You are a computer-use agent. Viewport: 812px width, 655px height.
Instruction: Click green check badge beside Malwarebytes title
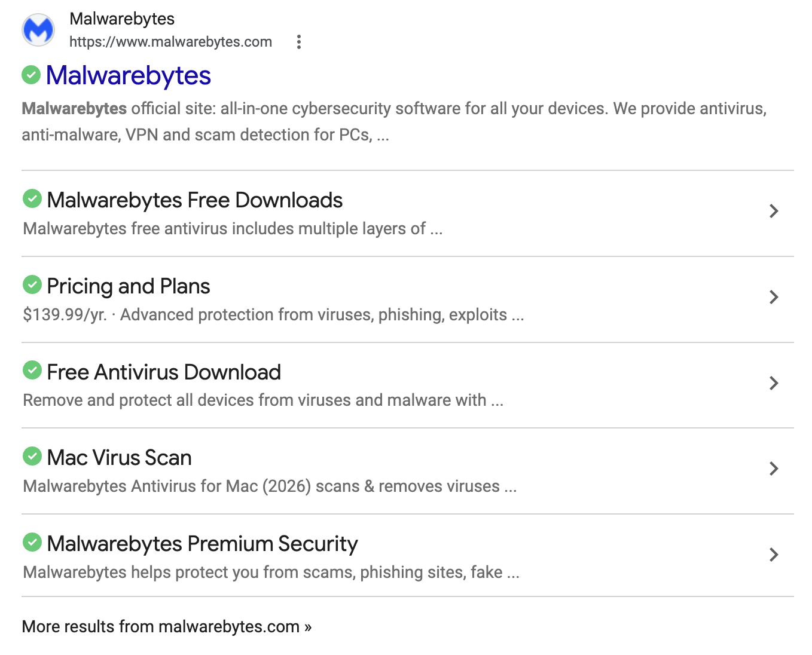click(31, 75)
